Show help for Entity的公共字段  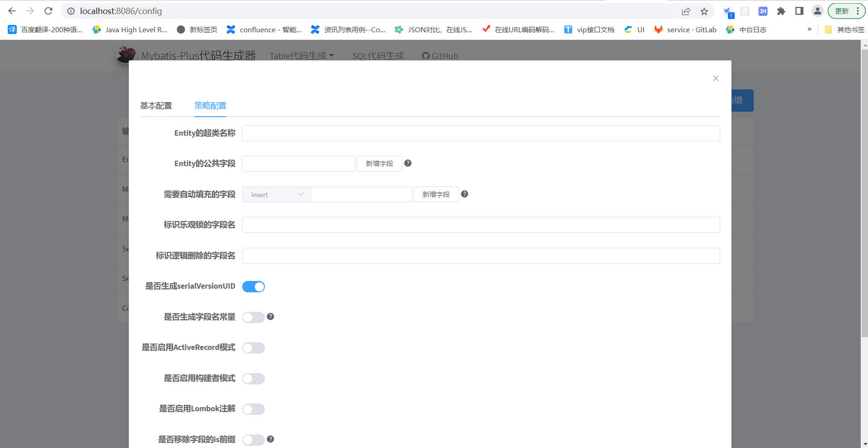(x=408, y=163)
